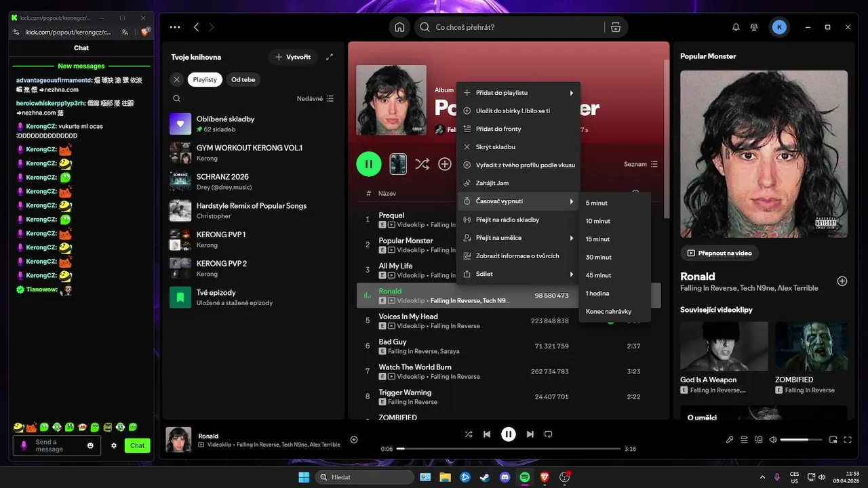Adjust the Spotify volume slider
The width and height of the screenshot is (868, 488).
click(800, 440)
